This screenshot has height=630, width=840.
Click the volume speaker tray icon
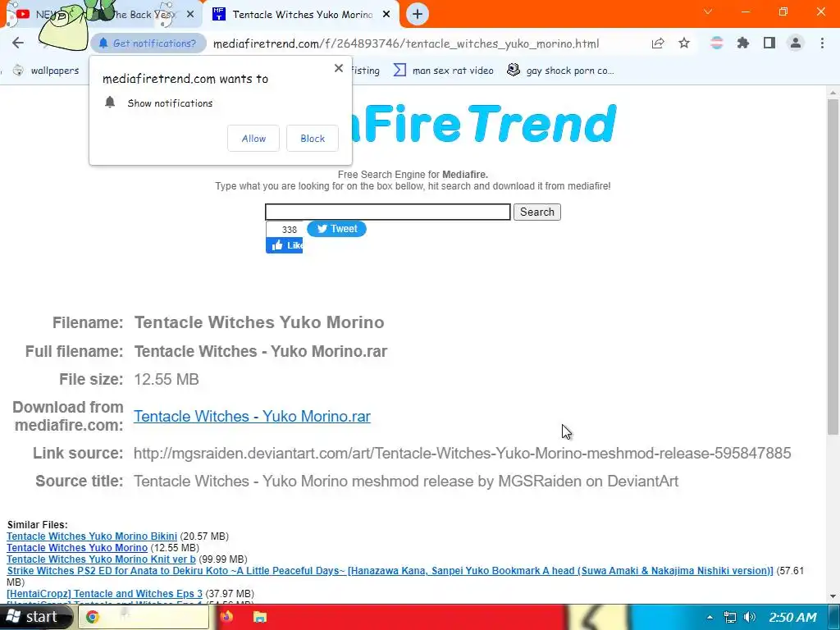750,617
